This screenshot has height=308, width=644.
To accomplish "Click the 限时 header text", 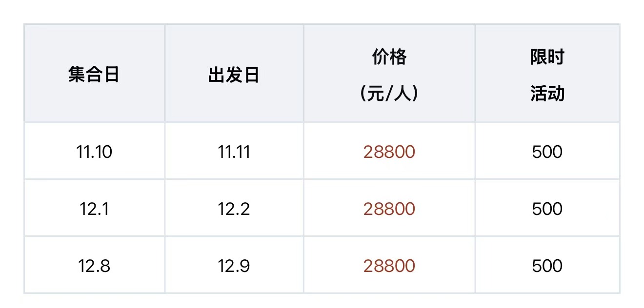I will click(547, 58).
